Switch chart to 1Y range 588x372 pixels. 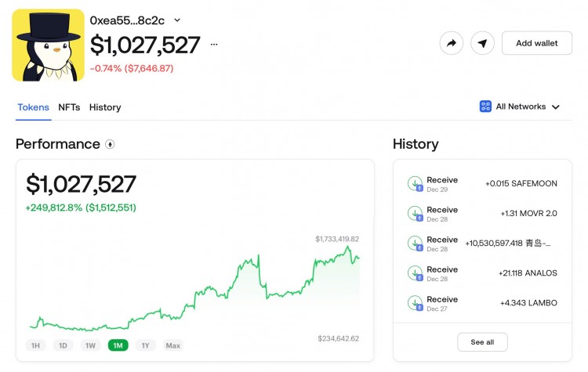pyautogui.click(x=144, y=345)
